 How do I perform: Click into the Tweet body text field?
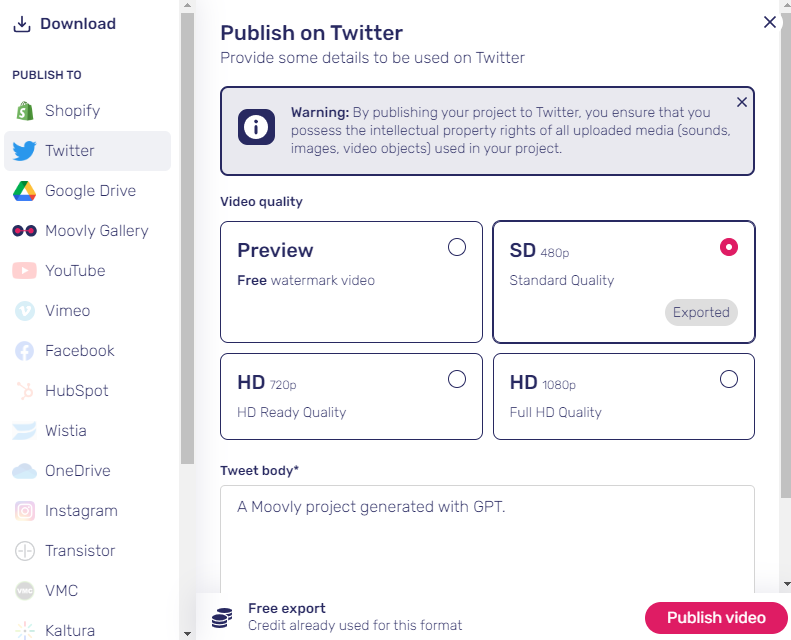click(487, 539)
